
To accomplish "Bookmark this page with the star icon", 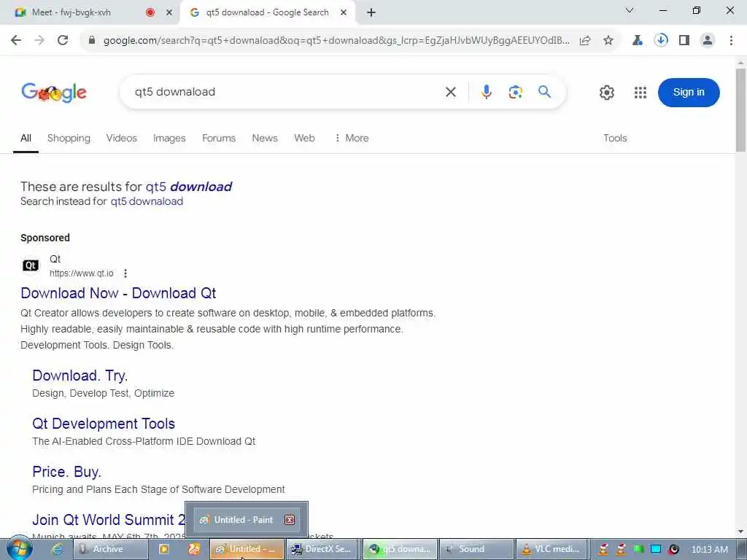I will [608, 41].
